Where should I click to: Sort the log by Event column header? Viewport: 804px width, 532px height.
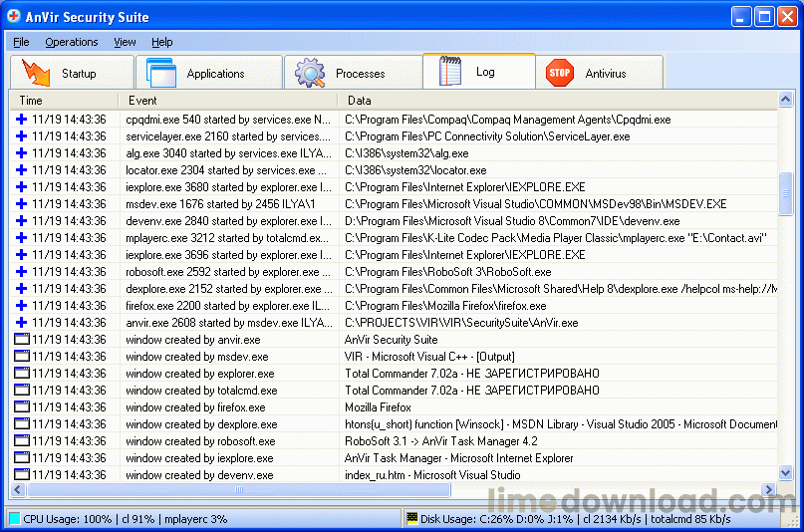[x=227, y=101]
